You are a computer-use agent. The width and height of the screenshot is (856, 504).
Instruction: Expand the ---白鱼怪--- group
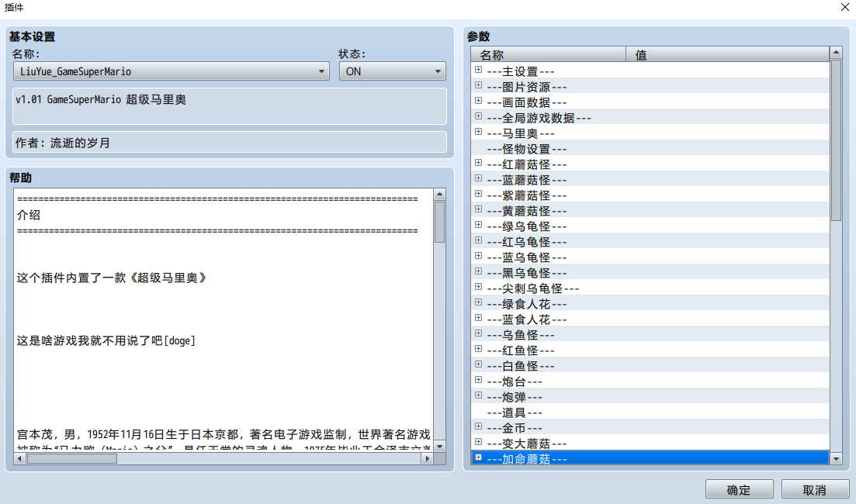point(478,364)
